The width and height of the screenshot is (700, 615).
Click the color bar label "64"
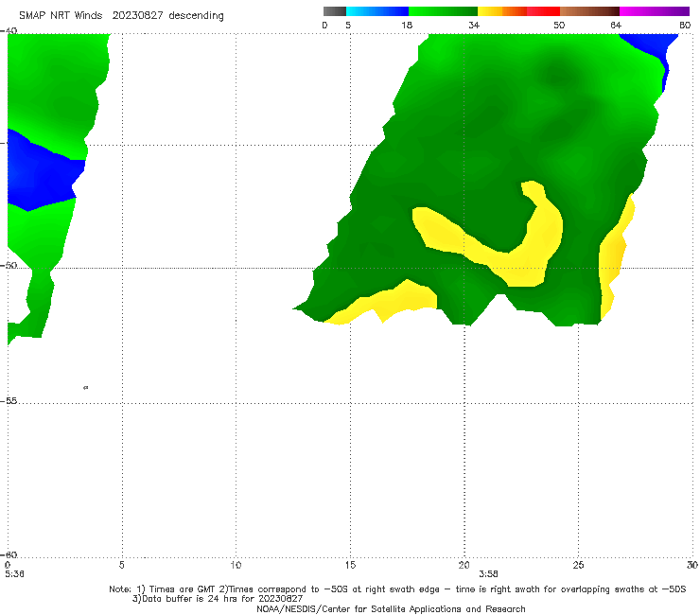click(616, 25)
